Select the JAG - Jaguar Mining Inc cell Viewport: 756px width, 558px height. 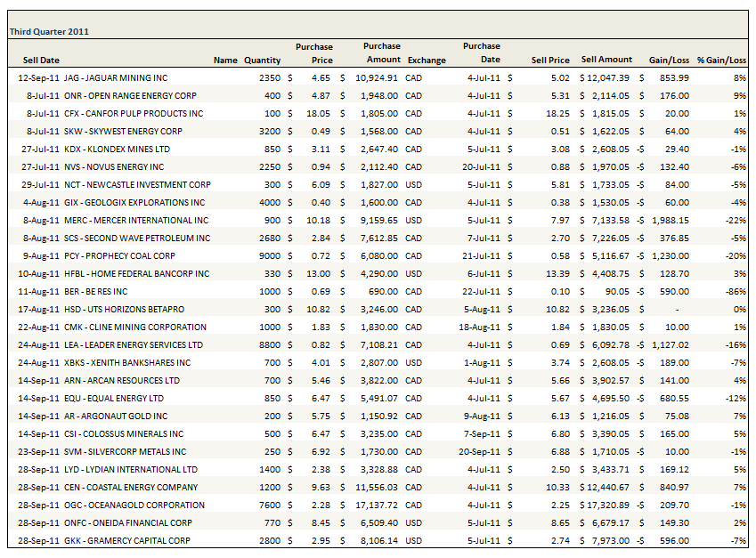coord(116,77)
